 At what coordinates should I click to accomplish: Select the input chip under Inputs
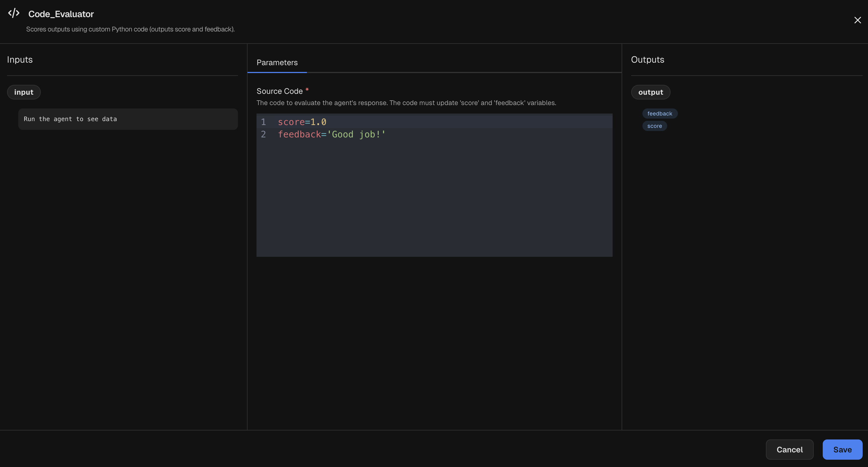[x=24, y=92]
